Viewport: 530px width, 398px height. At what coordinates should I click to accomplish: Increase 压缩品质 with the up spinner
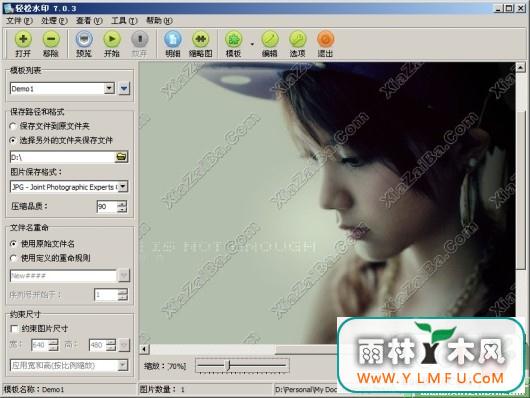pyautogui.click(x=122, y=204)
